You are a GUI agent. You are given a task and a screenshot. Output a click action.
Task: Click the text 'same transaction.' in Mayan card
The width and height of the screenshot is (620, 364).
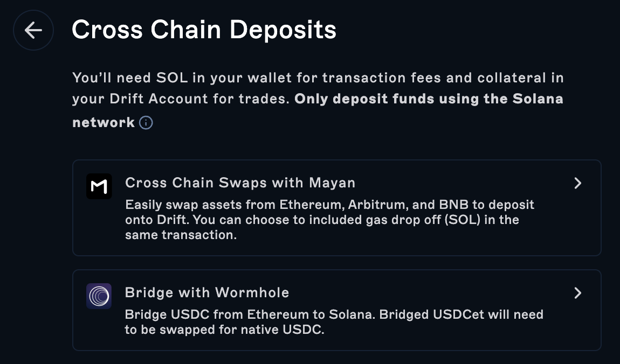pyautogui.click(x=181, y=235)
